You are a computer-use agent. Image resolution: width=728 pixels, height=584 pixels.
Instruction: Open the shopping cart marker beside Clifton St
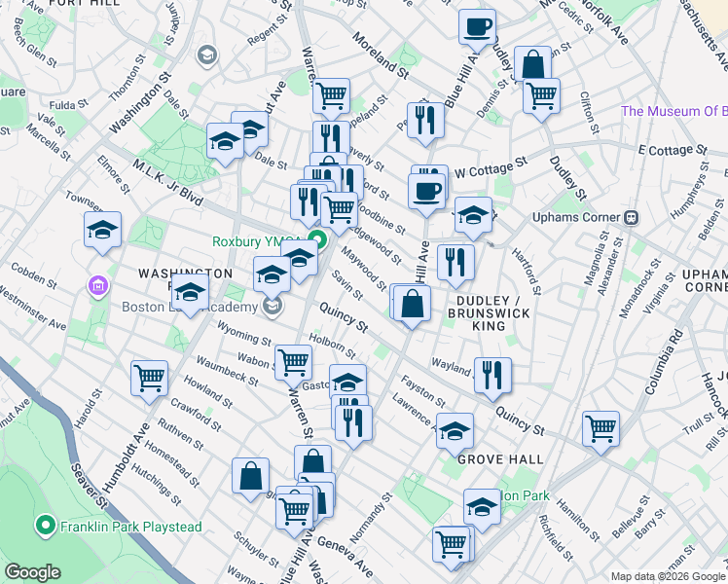(541, 97)
